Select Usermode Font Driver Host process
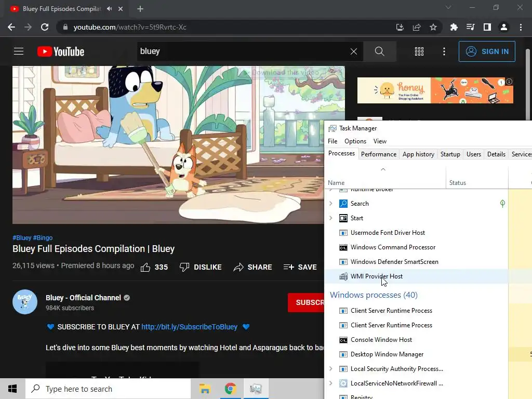The width and height of the screenshot is (532, 399). tap(416, 233)
